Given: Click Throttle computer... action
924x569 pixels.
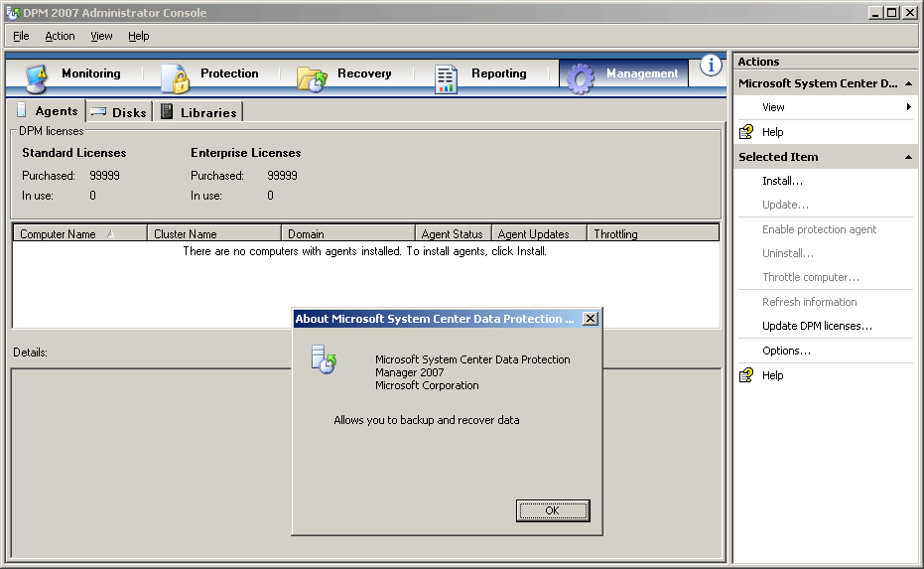Looking at the screenshot, I should pyautogui.click(x=810, y=277).
